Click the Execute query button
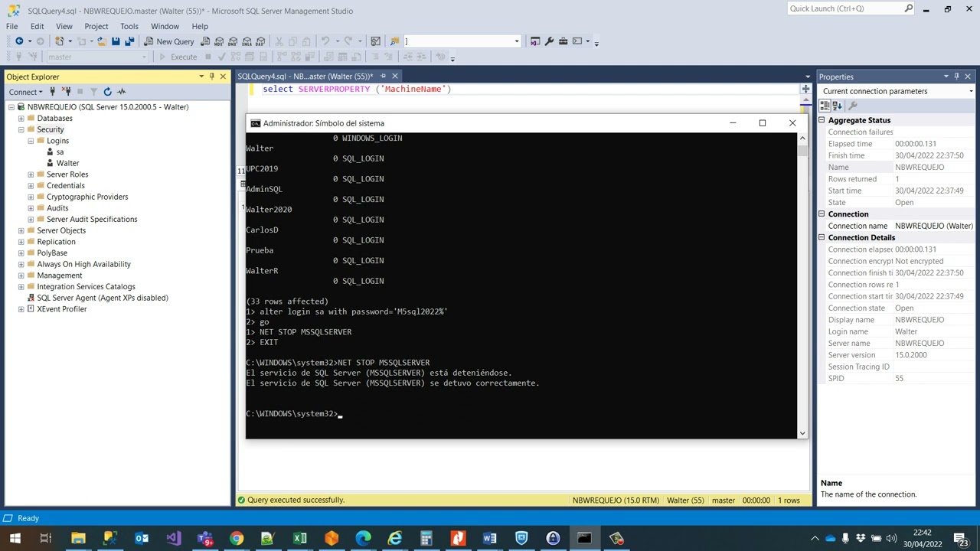980x551 pixels. pyautogui.click(x=178, y=57)
